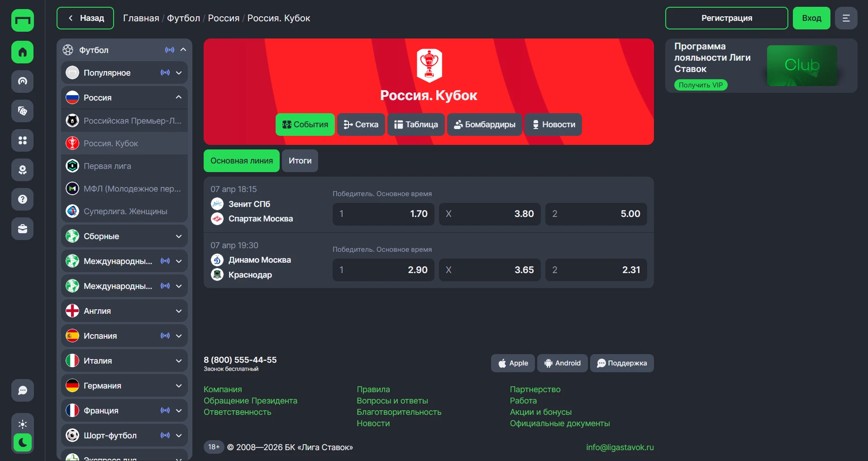Image resolution: width=868 pixels, height=461 pixels.
Task: Expand the Германия leagues list
Action: pyautogui.click(x=179, y=386)
